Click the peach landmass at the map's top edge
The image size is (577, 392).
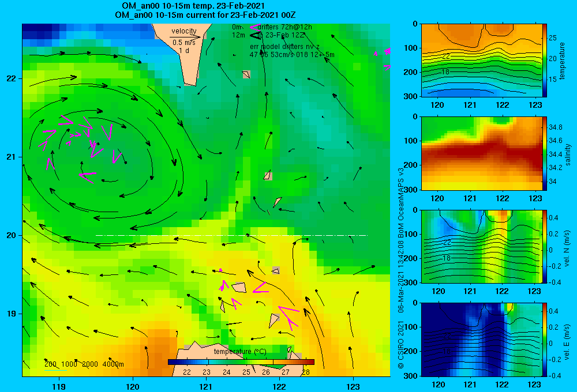[183, 51]
